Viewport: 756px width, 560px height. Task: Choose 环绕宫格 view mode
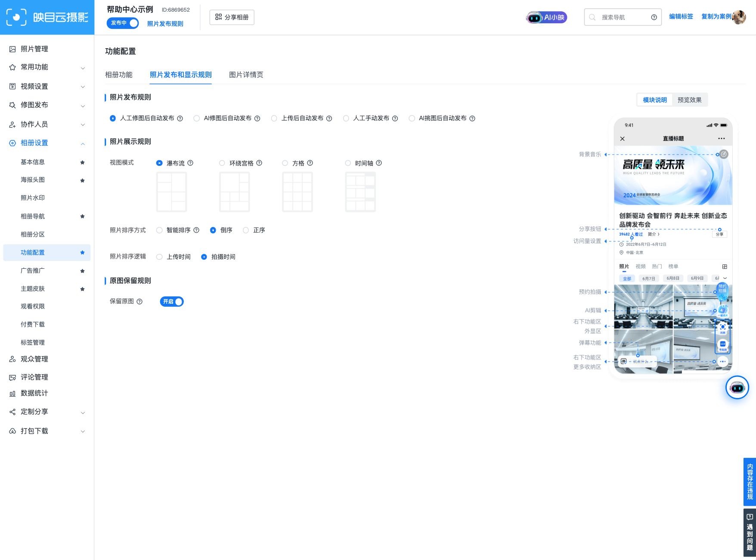click(x=222, y=163)
